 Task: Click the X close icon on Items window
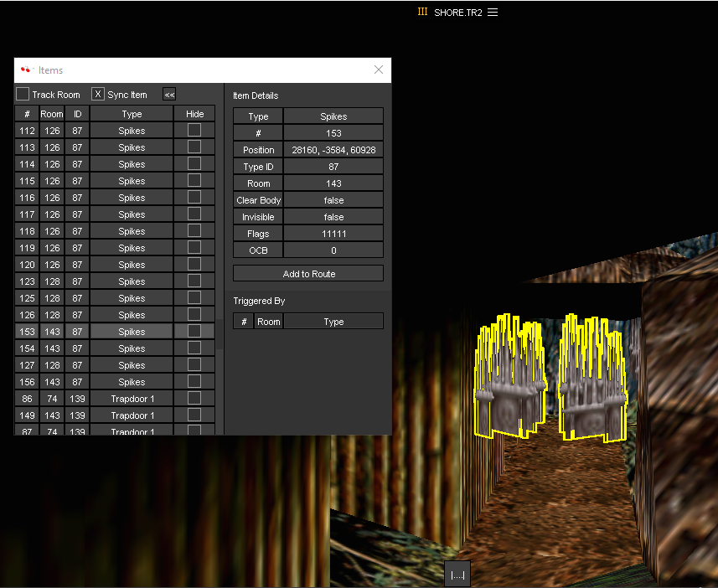378,70
